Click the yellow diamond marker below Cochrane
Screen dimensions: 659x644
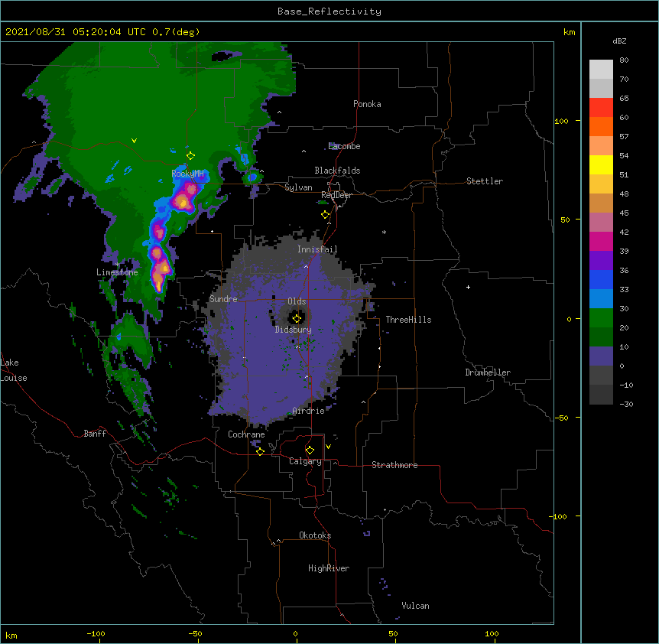pos(260,451)
